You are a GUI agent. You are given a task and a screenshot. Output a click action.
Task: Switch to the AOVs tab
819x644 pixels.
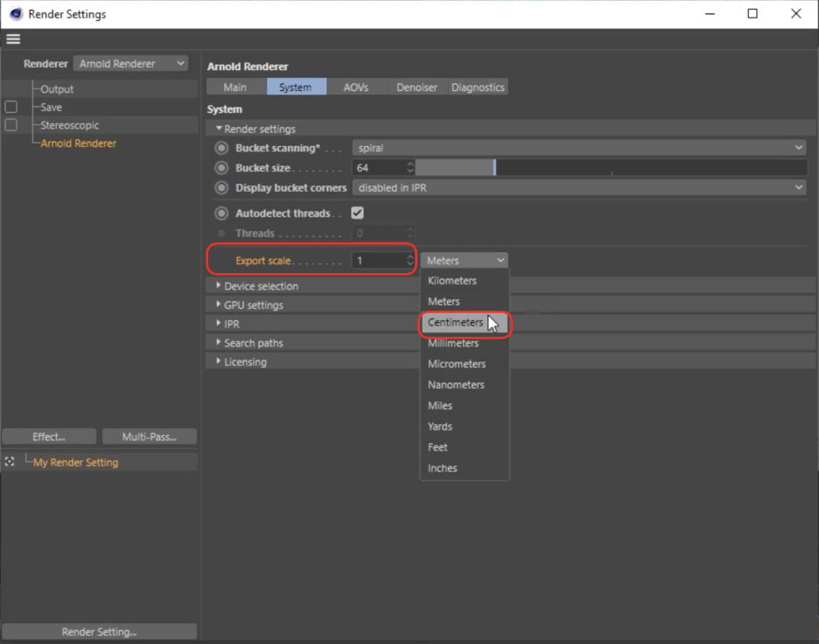tap(356, 87)
